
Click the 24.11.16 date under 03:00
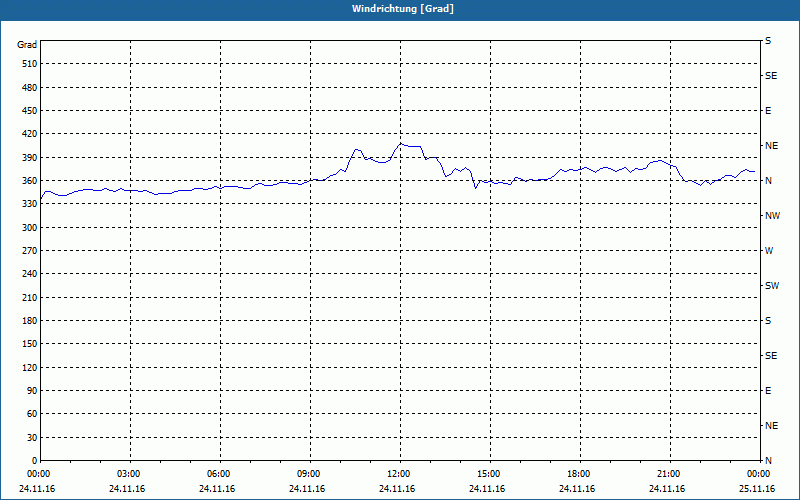point(127,489)
